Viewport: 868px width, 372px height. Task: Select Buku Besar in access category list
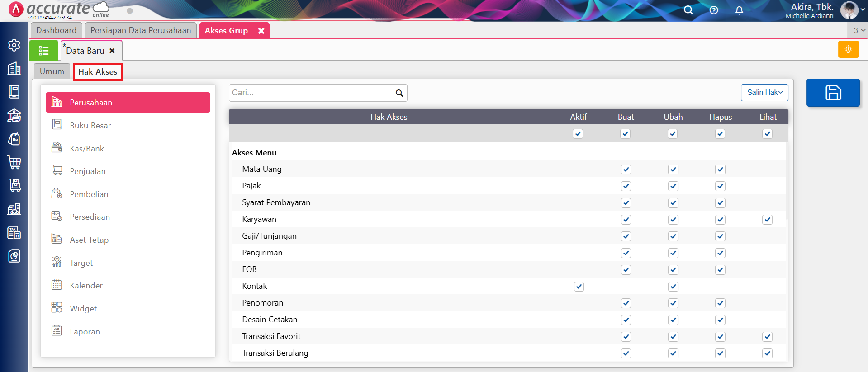(x=90, y=126)
